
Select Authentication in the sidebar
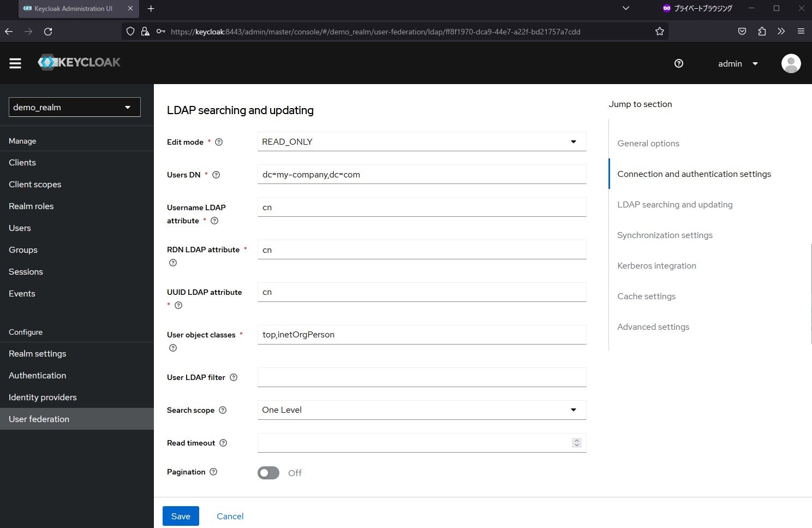(37, 375)
